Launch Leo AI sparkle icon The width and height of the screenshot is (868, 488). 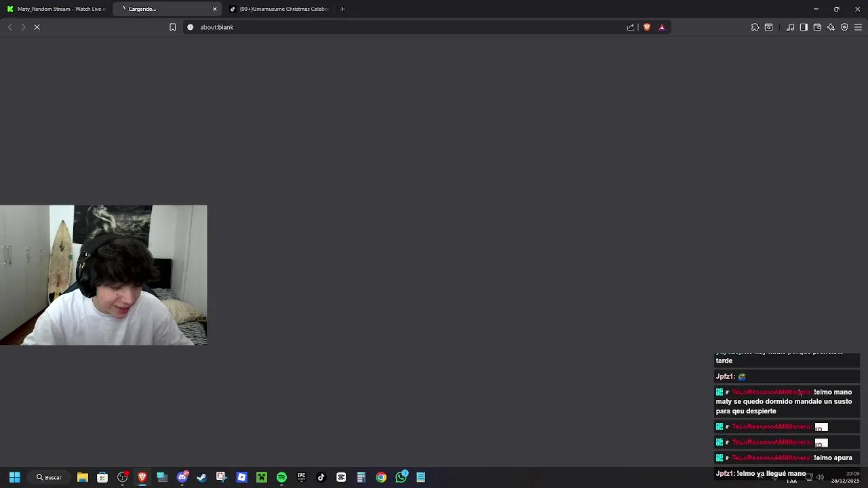click(x=831, y=27)
